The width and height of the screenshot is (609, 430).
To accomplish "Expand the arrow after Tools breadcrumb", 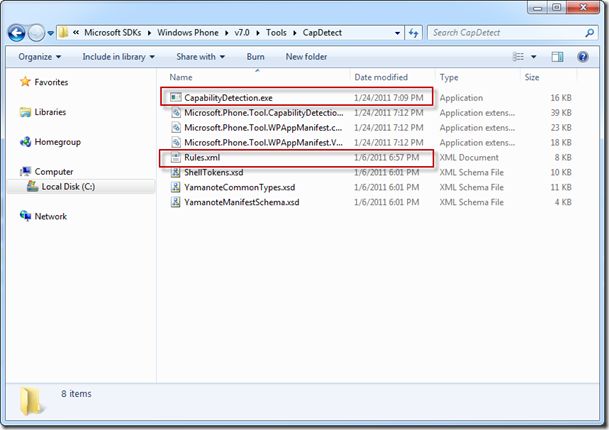I will [x=295, y=33].
